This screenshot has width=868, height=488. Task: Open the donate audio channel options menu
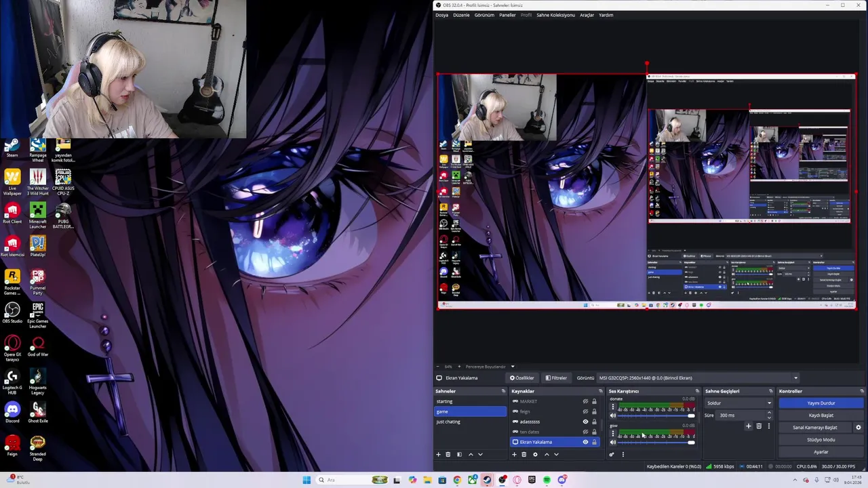coord(613,407)
